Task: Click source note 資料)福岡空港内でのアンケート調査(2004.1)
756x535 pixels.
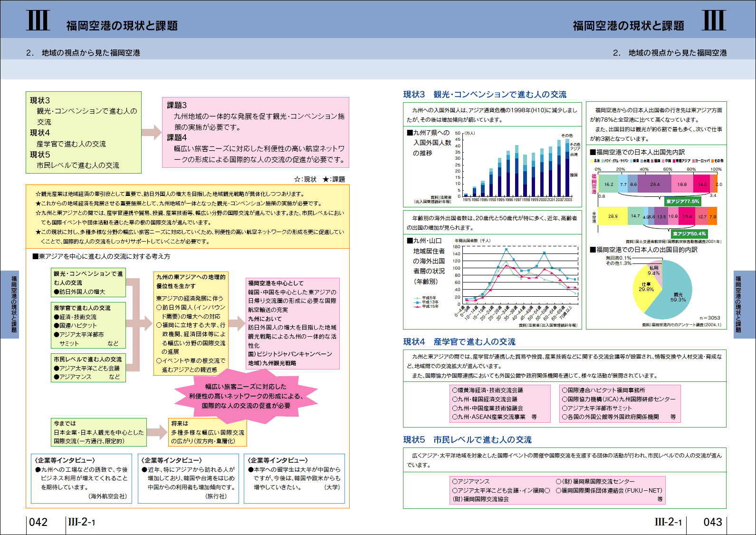Action: [x=681, y=325]
